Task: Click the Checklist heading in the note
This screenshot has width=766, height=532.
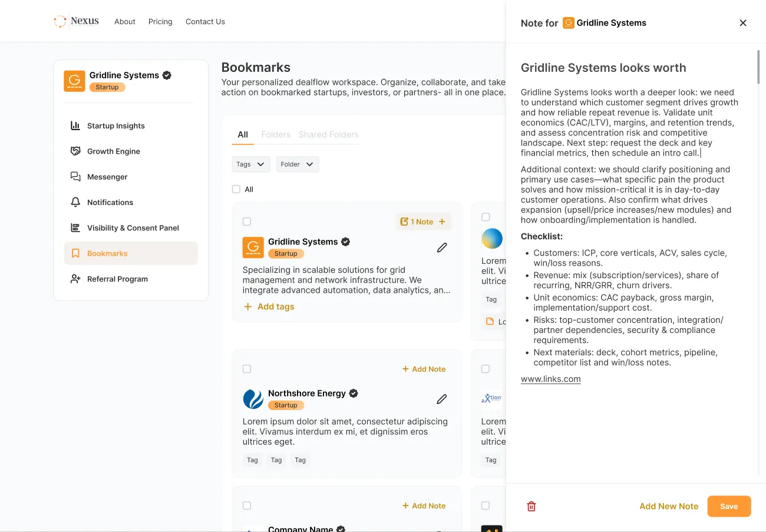Action: 542,236
